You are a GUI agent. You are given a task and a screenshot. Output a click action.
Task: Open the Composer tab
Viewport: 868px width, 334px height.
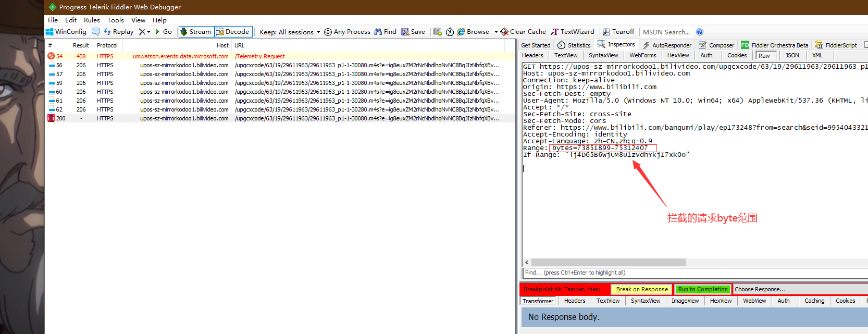[716, 45]
